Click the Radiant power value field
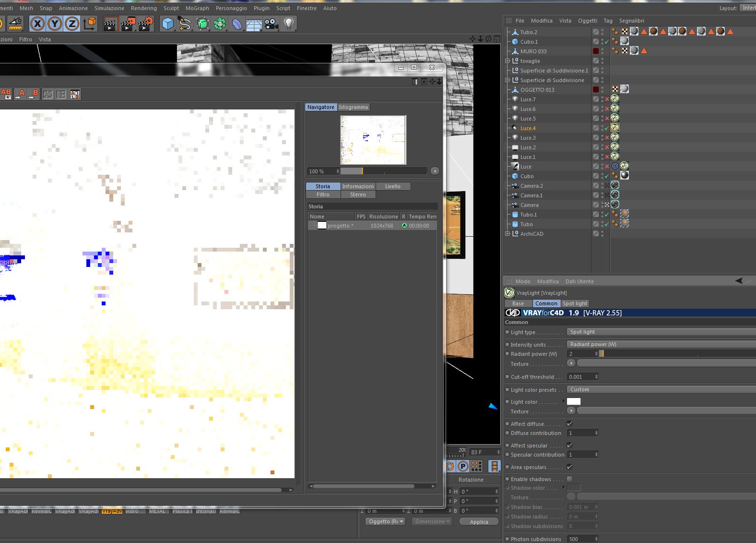Viewport: 756px width, 543px height. coord(583,353)
